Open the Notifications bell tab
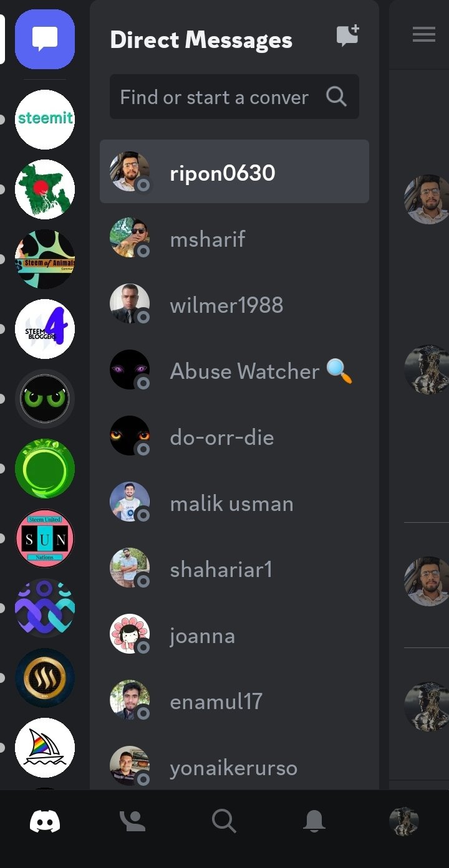 pyautogui.click(x=314, y=821)
